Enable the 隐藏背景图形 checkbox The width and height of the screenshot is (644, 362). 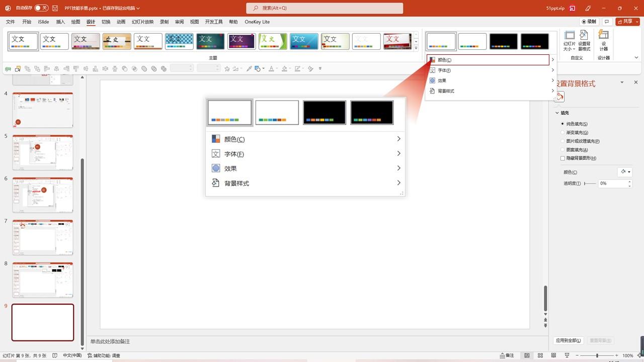click(562, 158)
